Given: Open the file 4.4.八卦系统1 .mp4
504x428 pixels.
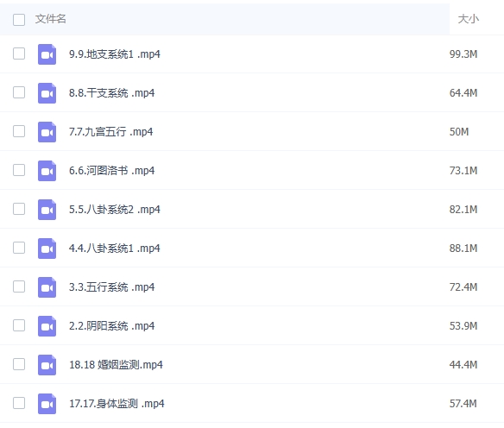Looking at the screenshot, I should pyautogui.click(x=115, y=249).
